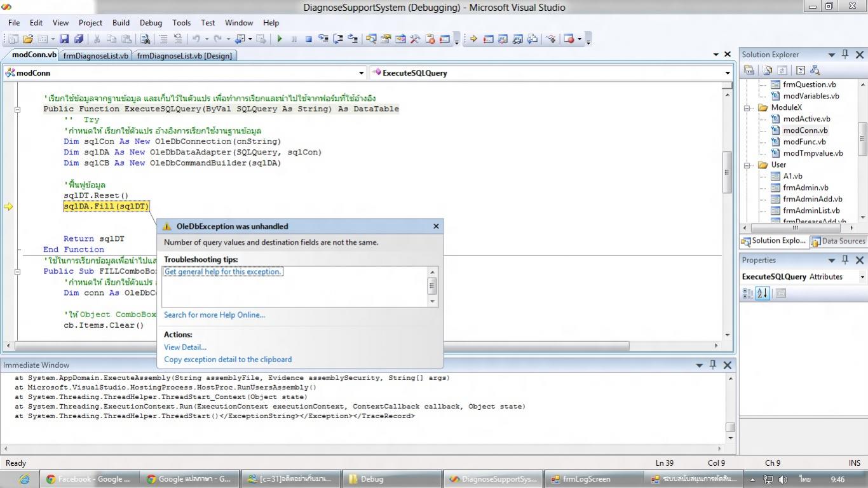Open Properties object selector dropdown
868x488 pixels.
pyautogui.click(x=862, y=276)
